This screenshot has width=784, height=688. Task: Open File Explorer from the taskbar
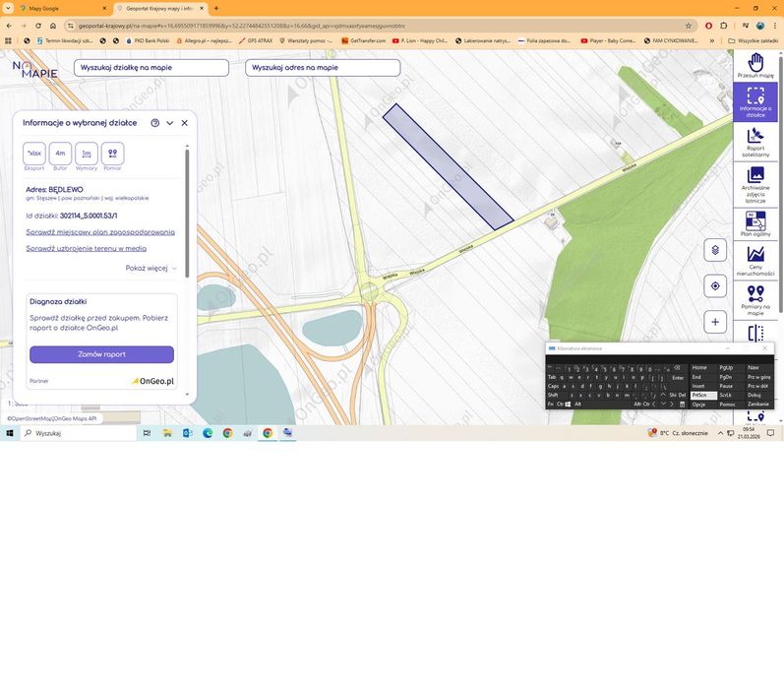coord(167,433)
